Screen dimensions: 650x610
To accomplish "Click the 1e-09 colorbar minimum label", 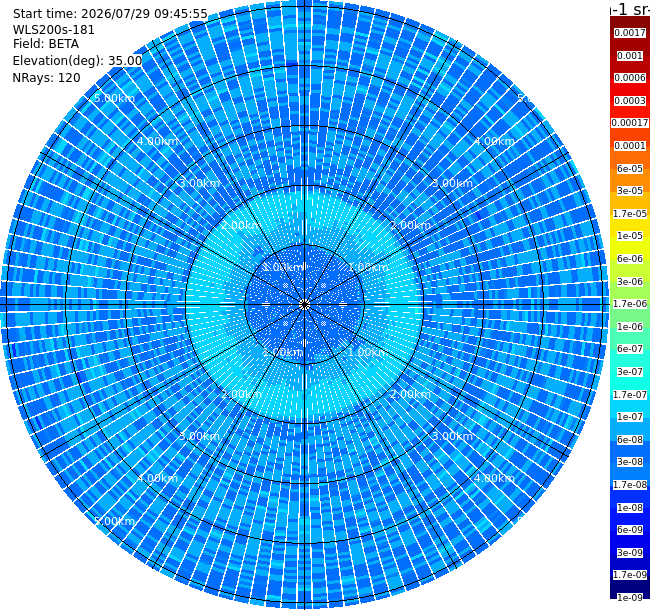I will (x=630, y=597).
